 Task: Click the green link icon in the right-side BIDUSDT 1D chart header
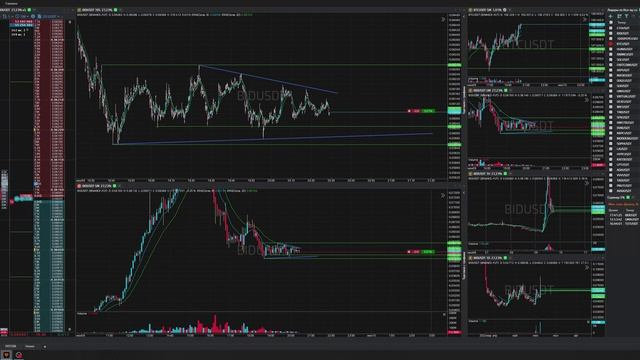(x=505, y=258)
